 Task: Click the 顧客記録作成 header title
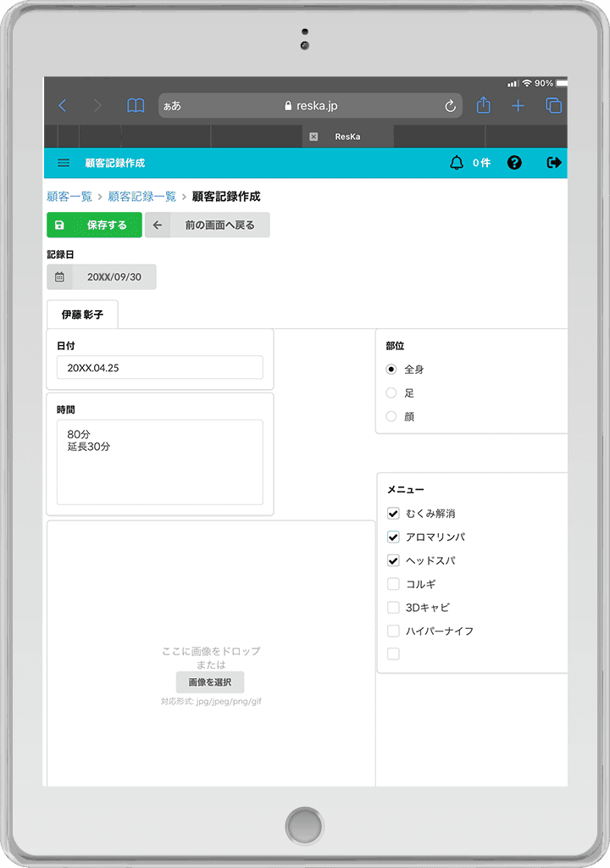click(114, 163)
